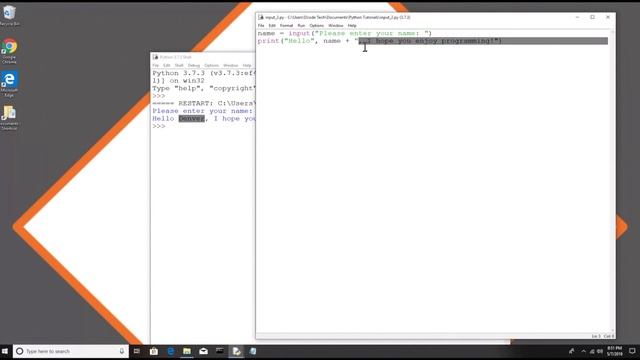Click the network icon in system tray
The height and width of the screenshot is (360, 640).
click(592, 351)
